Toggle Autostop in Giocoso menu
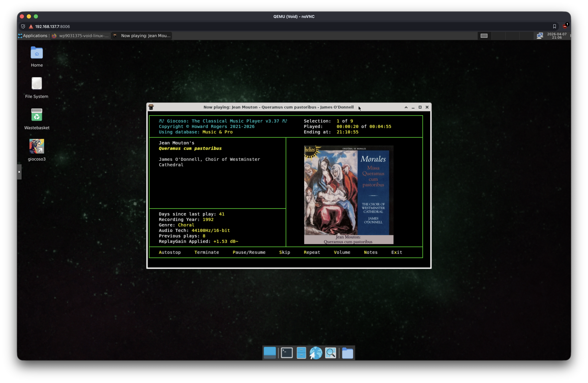This screenshot has width=588, height=383. click(169, 252)
